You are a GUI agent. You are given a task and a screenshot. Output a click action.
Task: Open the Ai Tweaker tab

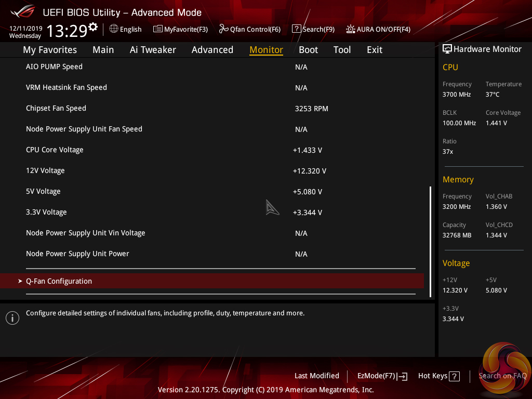click(153, 50)
